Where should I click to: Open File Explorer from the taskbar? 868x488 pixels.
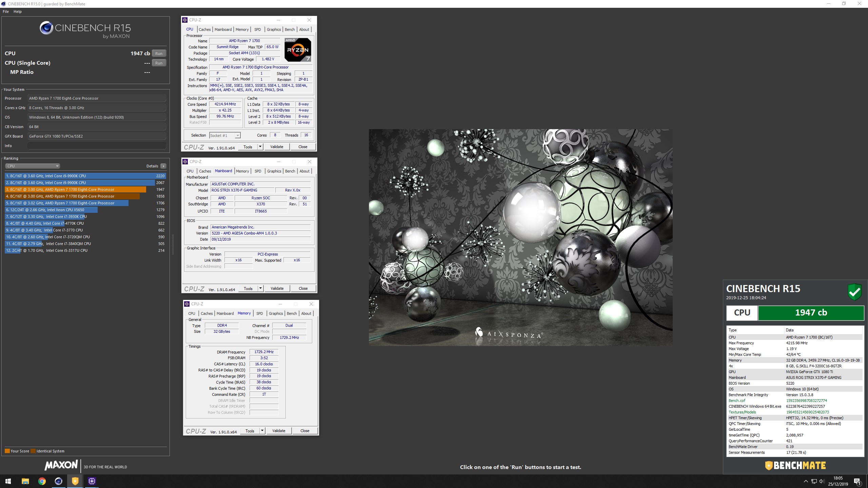point(25,481)
